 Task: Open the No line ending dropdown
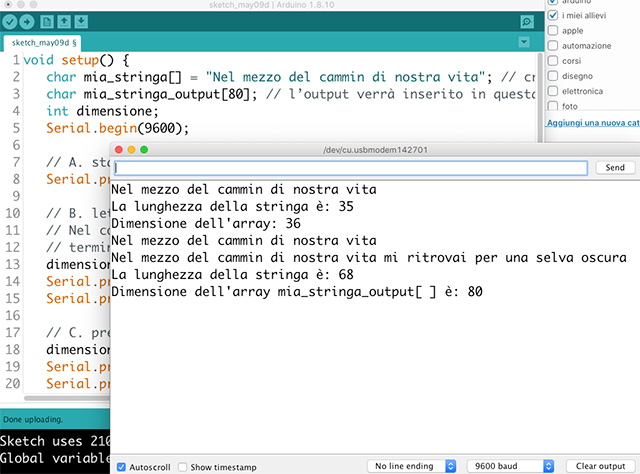pyautogui.click(x=411, y=466)
